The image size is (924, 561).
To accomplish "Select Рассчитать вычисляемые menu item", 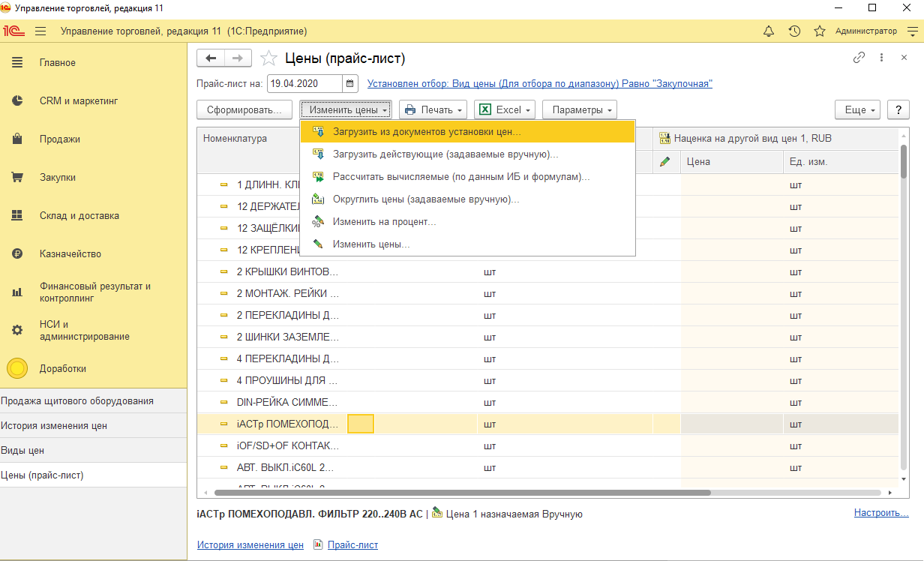I will click(467, 177).
